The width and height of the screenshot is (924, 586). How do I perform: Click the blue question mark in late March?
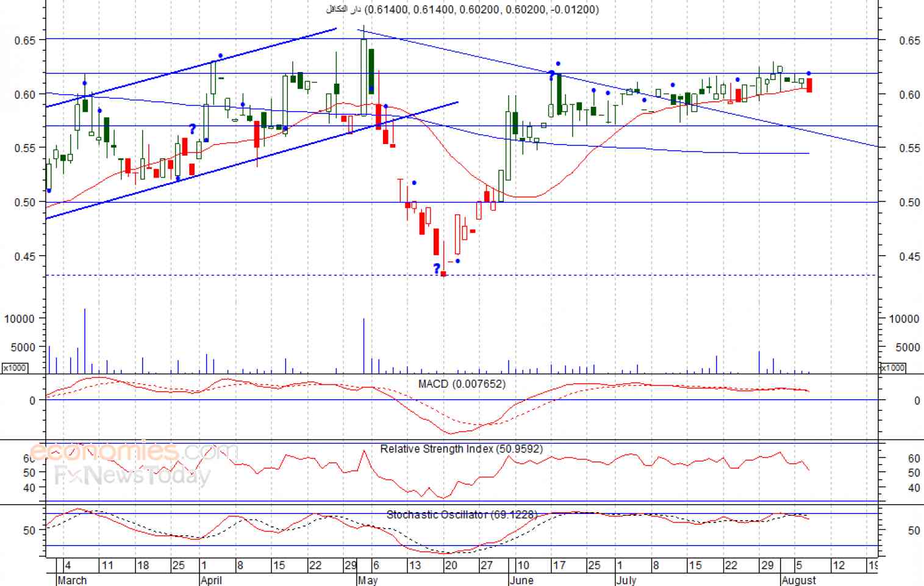coord(193,129)
